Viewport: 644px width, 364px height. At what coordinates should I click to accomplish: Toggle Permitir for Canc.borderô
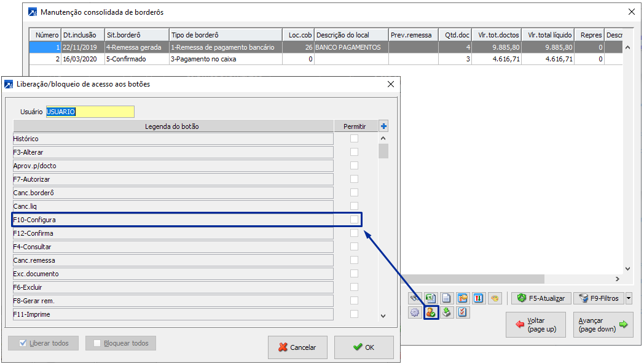354,193
